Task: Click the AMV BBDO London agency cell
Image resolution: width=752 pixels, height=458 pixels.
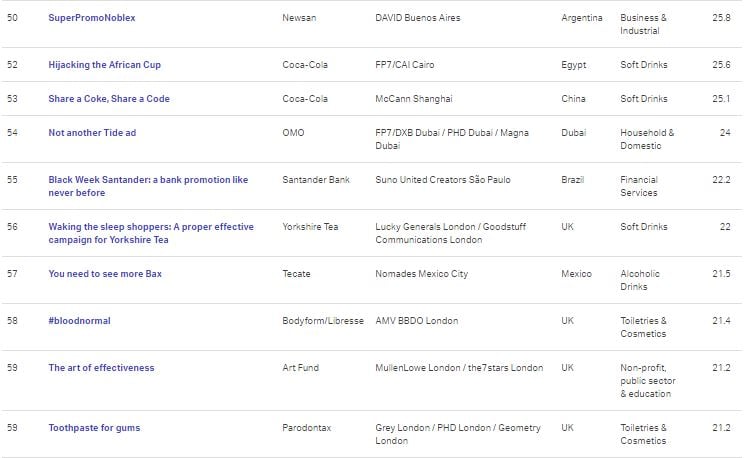Action: click(x=417, y=321)
